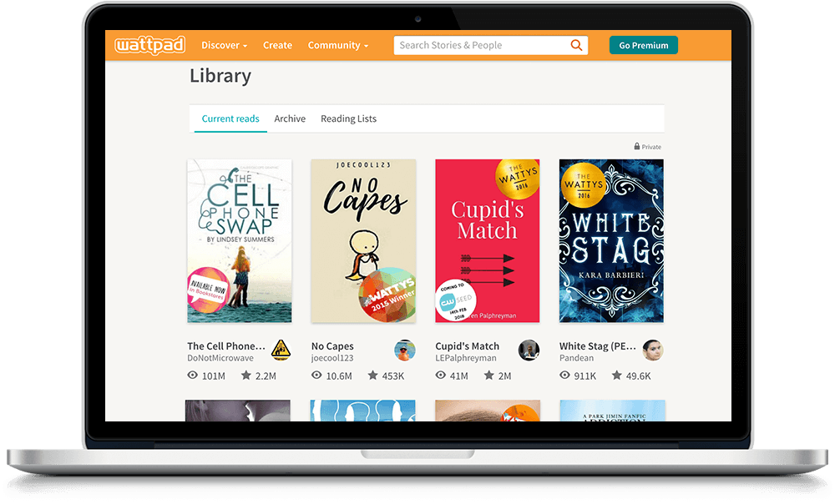
Task: Open the Community dropdown menu
Action: (x=338, y=45)
